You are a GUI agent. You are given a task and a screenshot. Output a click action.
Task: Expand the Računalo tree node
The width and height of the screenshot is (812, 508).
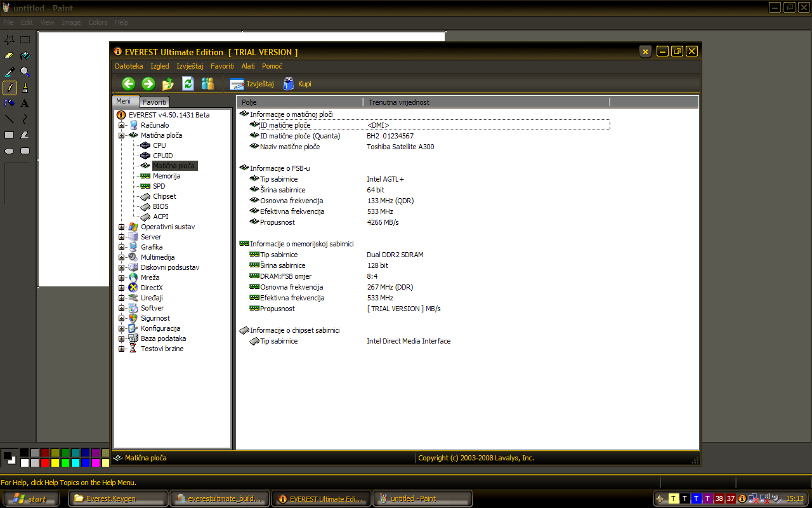coord(121,125)
